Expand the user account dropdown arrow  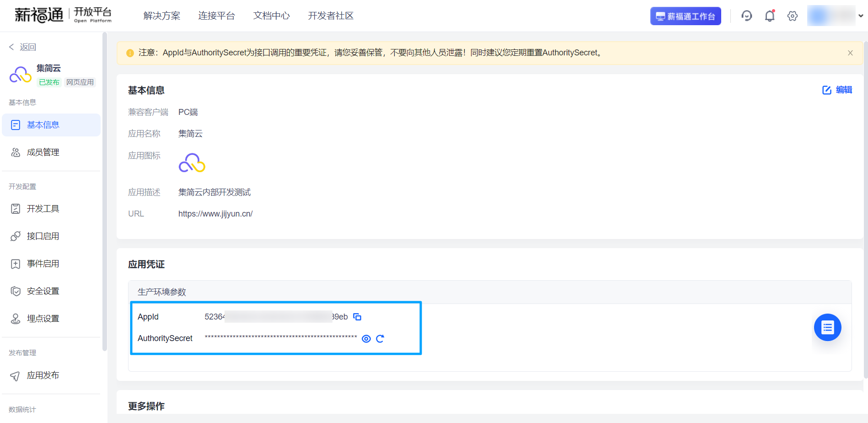(861, 16)
